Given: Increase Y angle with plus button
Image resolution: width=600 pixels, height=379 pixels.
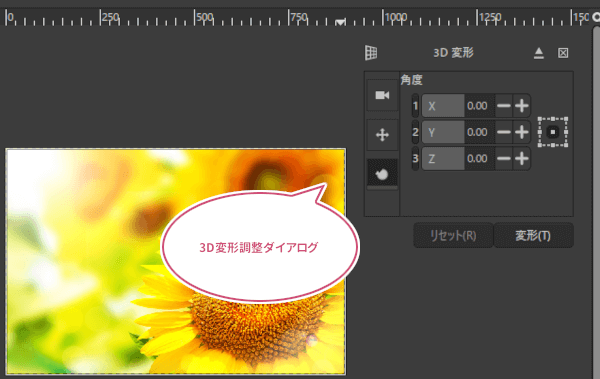Looking at the screenshot, I should pos(522,132).
